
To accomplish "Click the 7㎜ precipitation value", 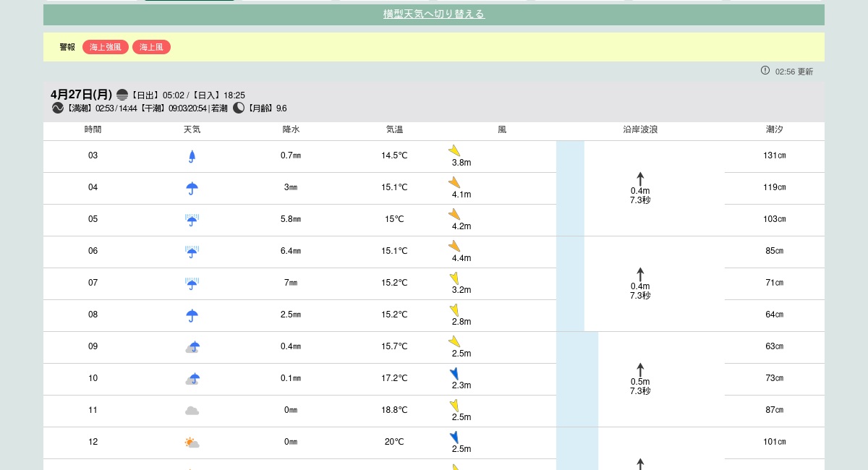I will tap(291, 283).
